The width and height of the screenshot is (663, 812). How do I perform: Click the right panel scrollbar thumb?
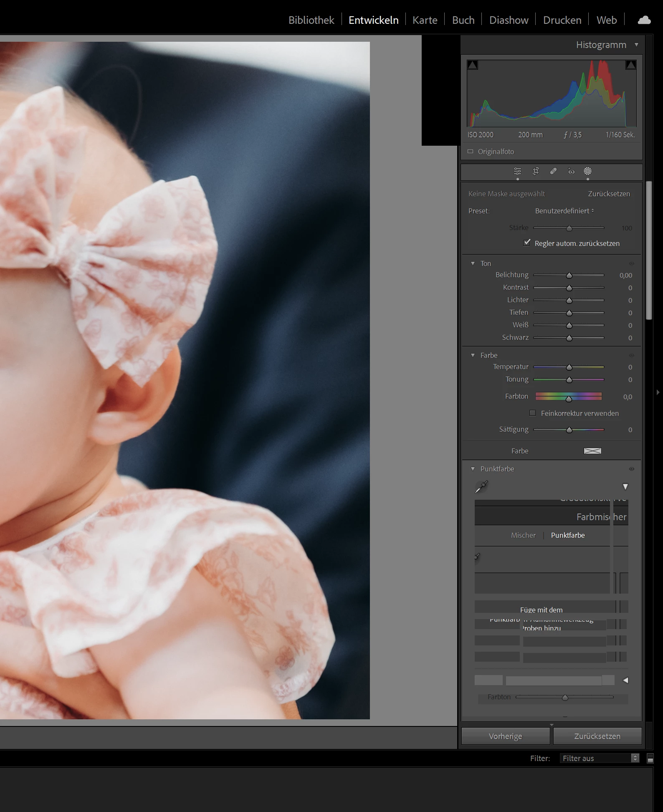649,250
